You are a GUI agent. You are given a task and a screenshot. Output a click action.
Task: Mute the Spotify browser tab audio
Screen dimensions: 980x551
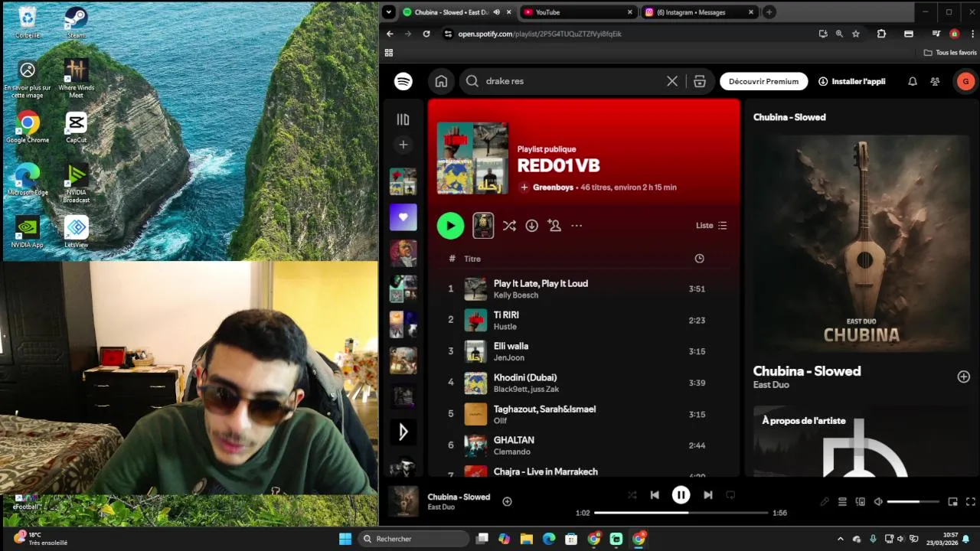[x=497, y=12]
